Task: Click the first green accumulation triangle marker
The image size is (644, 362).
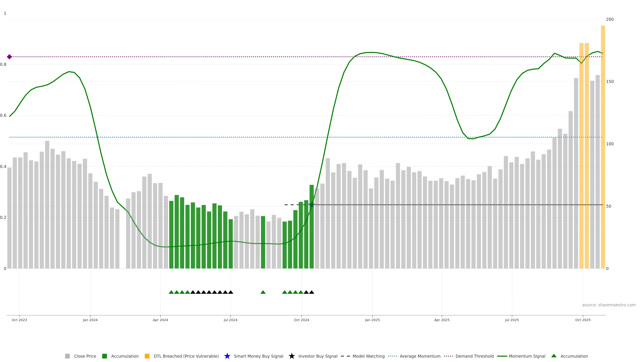Action: tap(171, 292)
